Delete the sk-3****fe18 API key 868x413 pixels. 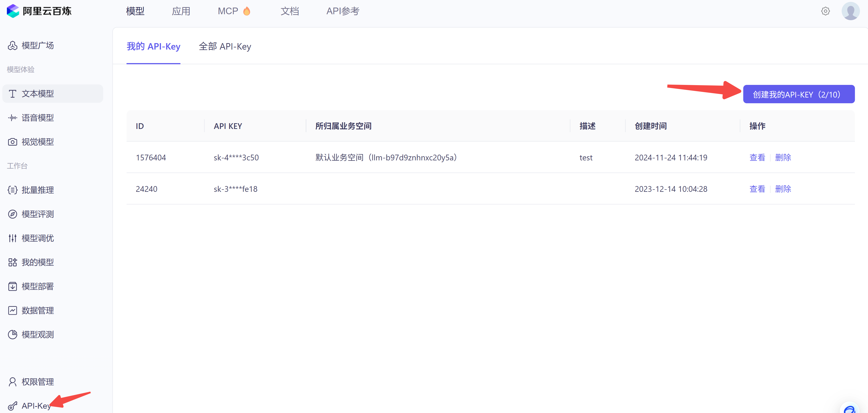click(x=783, y=189)
